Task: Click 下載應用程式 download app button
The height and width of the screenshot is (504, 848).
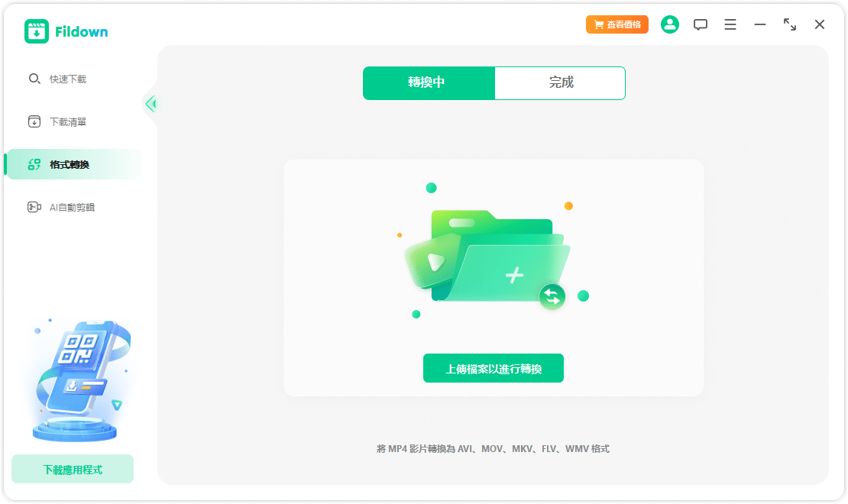Action: pyautogui.click(x=73, y=469)
